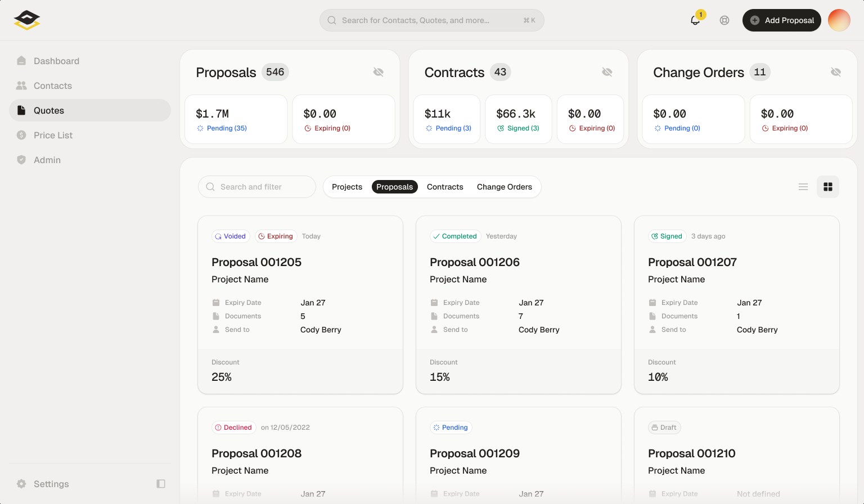Open Contacts in sidebar

pyautogui.click(x=90, y=85)
